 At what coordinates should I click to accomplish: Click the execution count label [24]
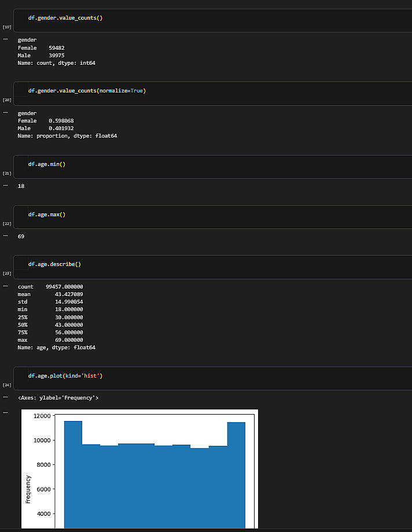7,385
